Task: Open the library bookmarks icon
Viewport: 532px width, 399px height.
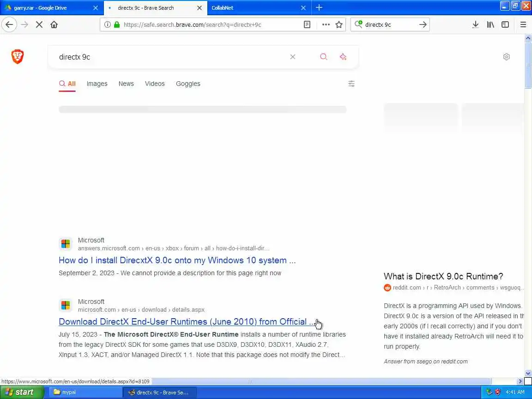Action: (490, 24)
